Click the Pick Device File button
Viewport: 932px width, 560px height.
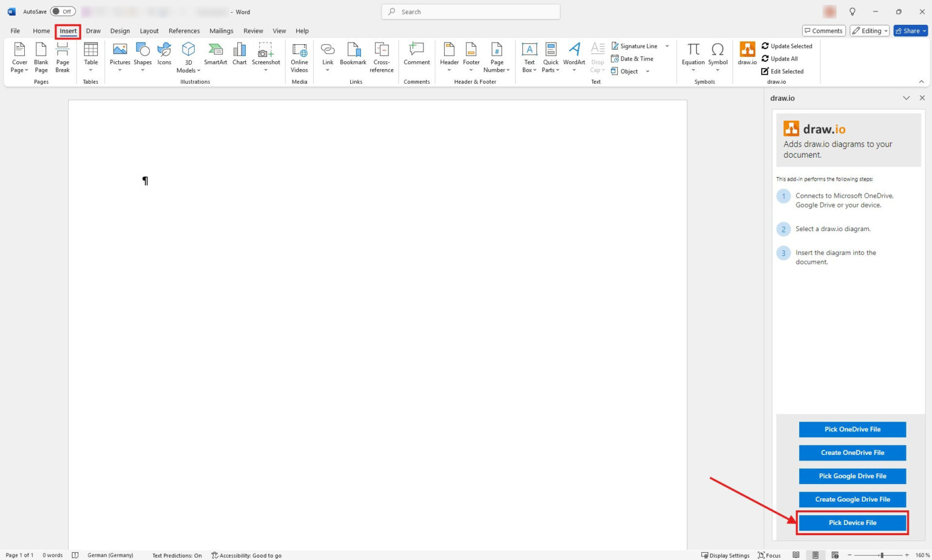[853, 522]
